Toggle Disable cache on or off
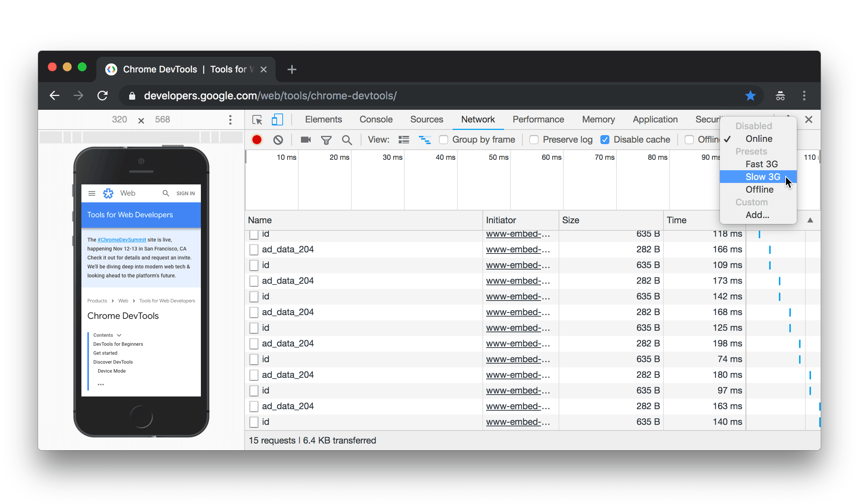This screenshot has height=504, width=867. [605, 139]
